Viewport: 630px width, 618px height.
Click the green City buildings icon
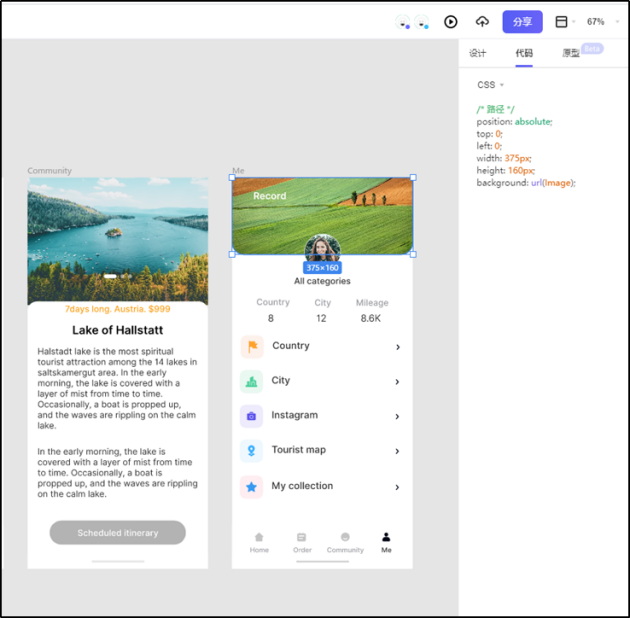coord(252,381)
